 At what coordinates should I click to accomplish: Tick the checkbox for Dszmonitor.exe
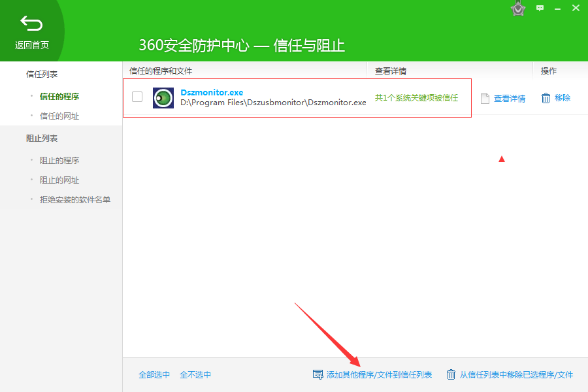click(x=137, y=97)
